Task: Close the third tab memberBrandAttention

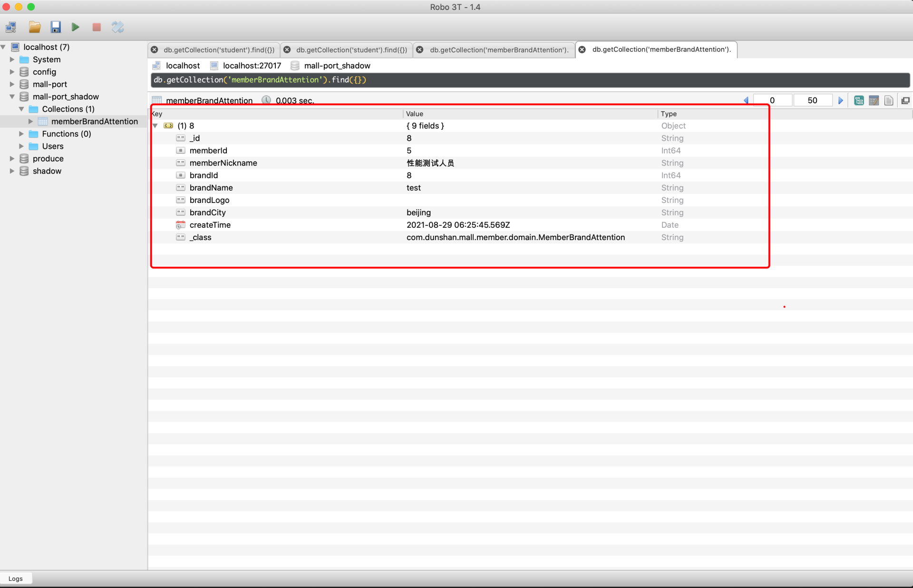Action: point(420,49)
